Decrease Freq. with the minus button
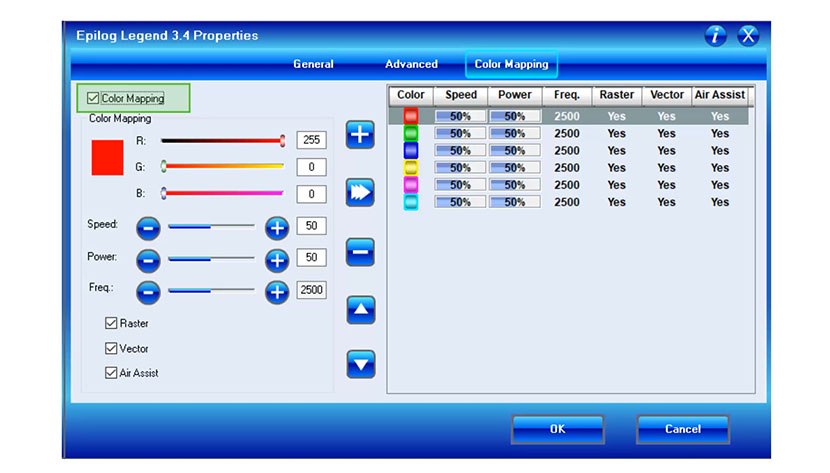This screenshot has height=473, width=830. tap(148, 292)
